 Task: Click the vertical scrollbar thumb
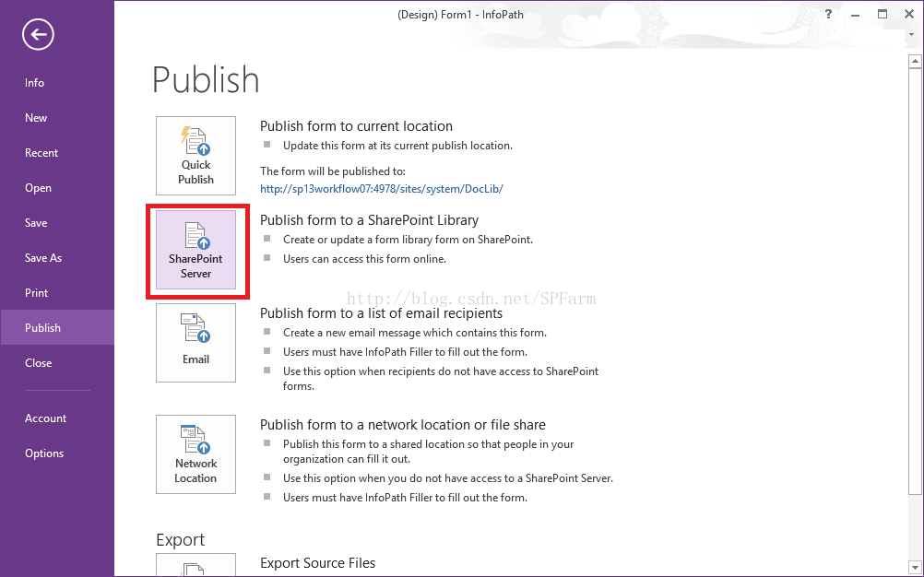click(x=915, y=281)
